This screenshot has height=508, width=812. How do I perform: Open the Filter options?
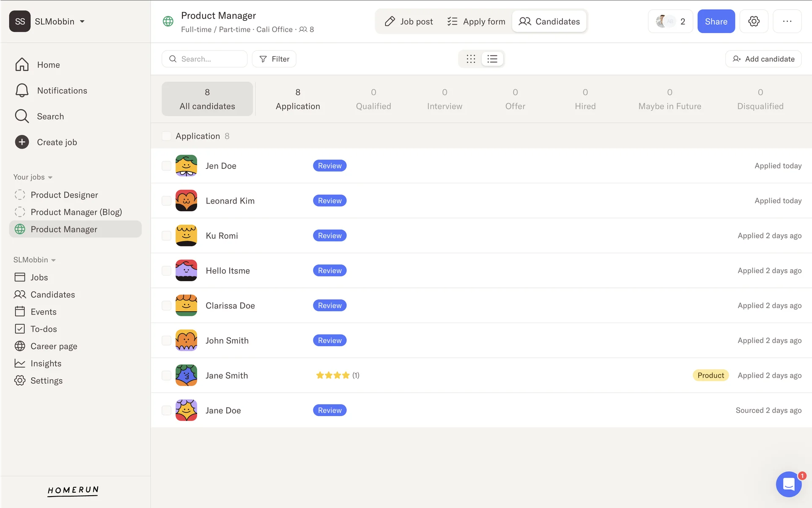[274, 59]
